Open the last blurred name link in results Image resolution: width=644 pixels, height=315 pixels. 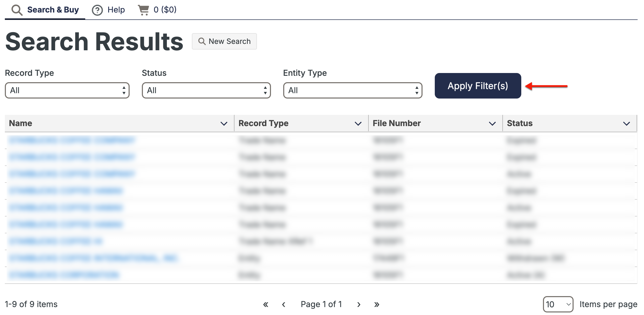pos(64,275)
